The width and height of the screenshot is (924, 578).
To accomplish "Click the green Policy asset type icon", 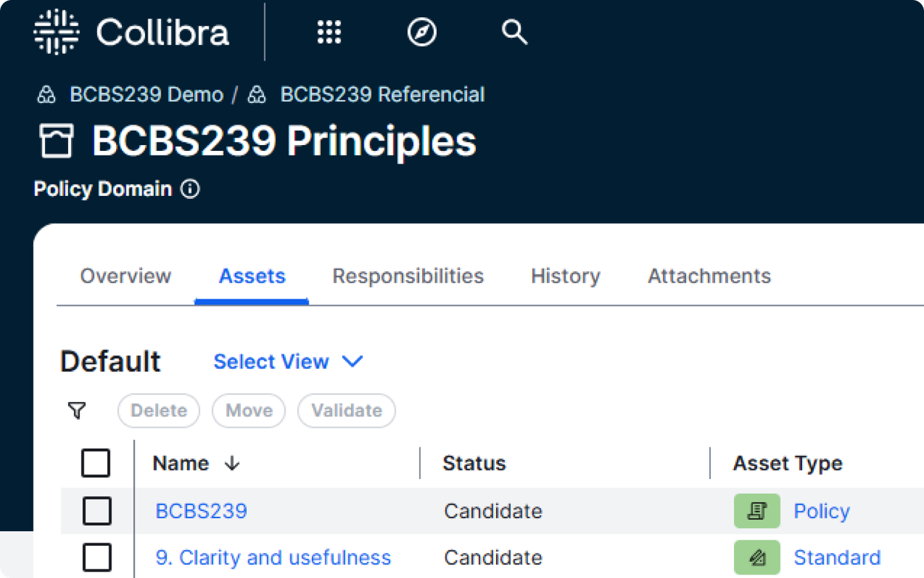I will point(757,511).
